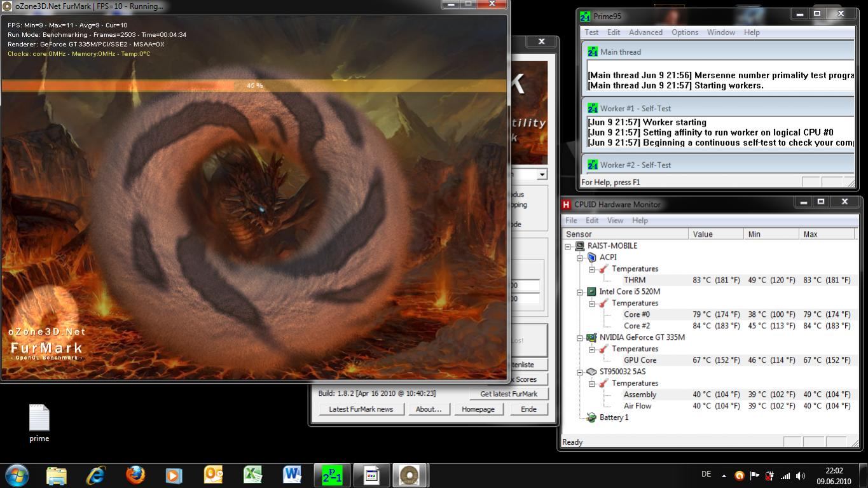The height and width of the screenshot is (488, 868).
Task: Open Word from the taskbar
Action: (x=292, y=475)
